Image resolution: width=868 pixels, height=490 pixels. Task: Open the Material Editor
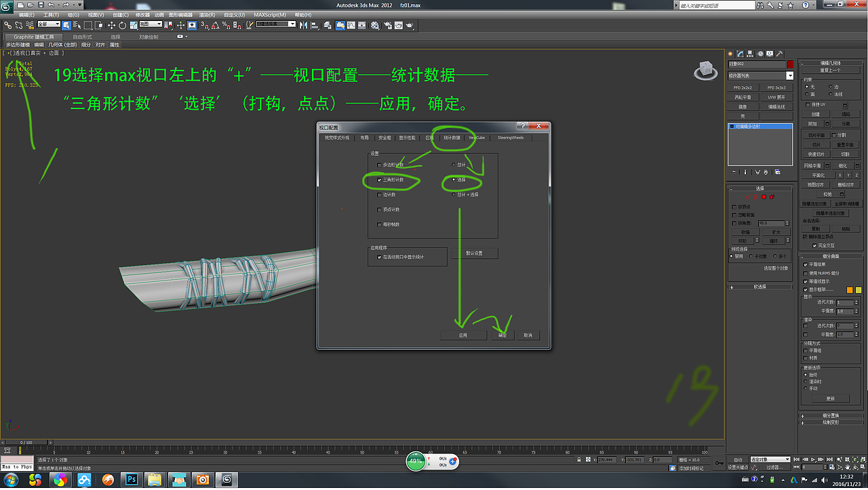pyautogui.click(x=375, y=25)
